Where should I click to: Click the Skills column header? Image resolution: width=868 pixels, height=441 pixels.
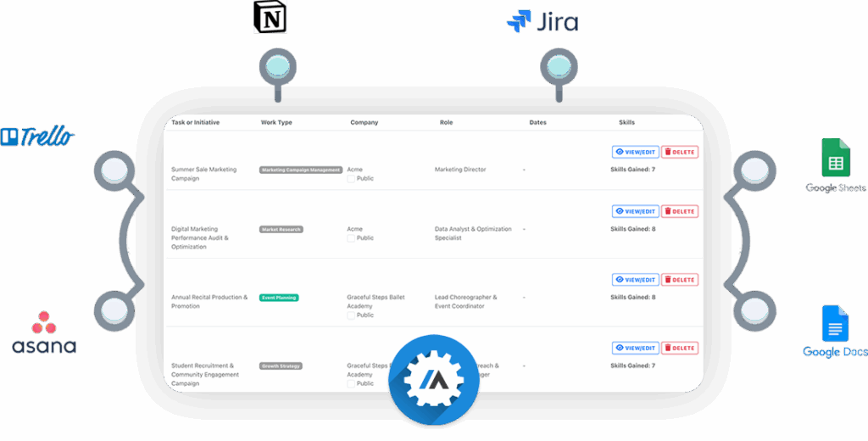(x=626, y=123)
